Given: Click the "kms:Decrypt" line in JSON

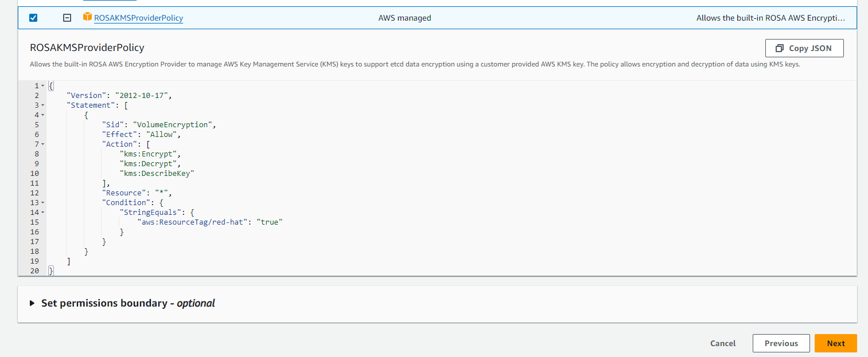Looking at the screenshot, I should point(150,164).
